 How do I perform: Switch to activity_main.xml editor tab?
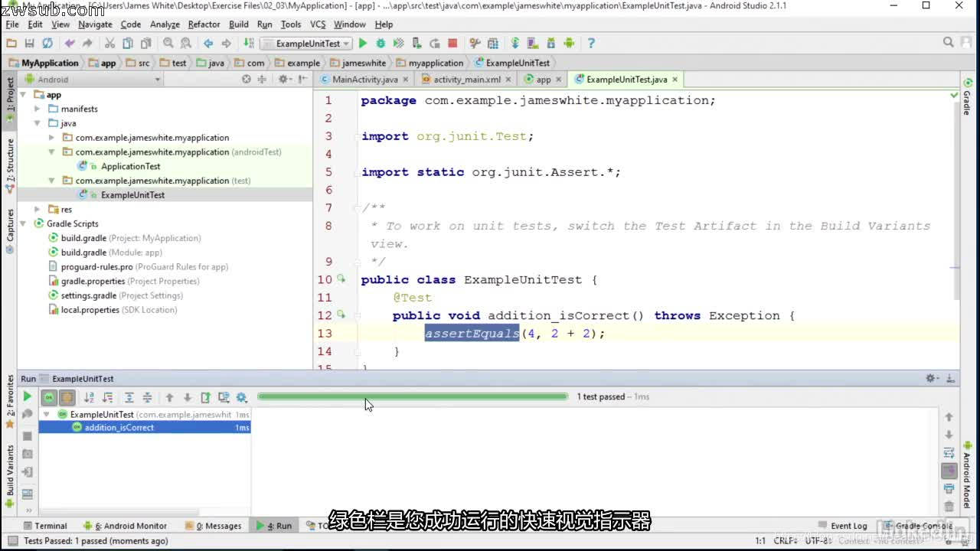(x=466, y=80)
